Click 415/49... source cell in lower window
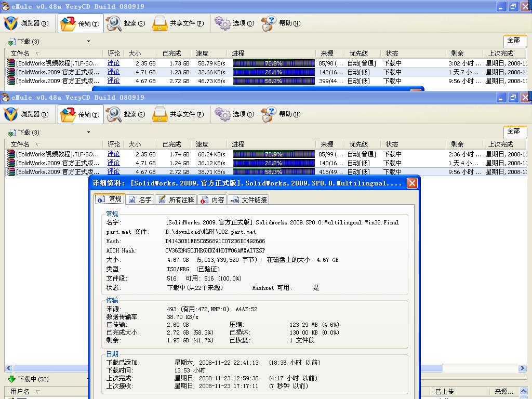This screenshot has height=399, width=532. point(331,171)
